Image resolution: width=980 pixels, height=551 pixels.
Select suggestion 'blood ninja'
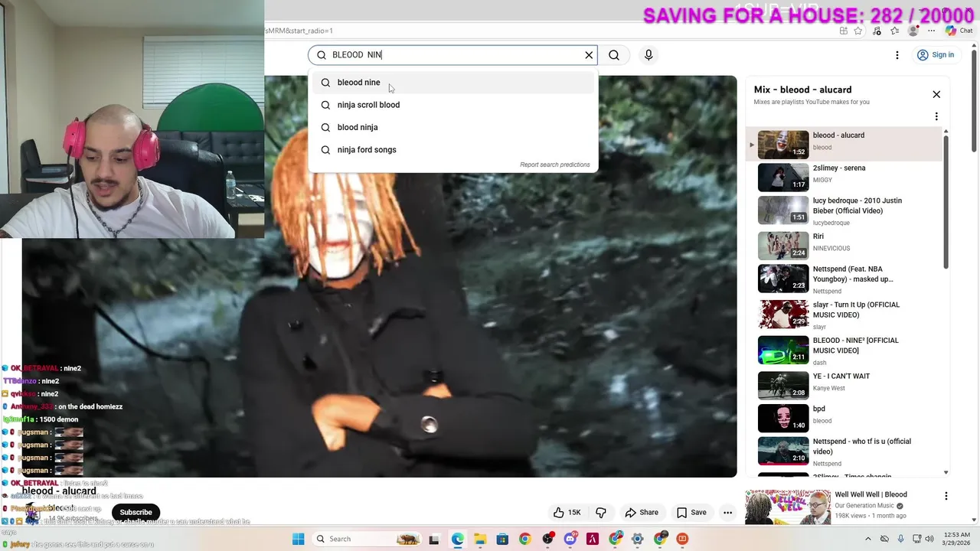pos(453,127)
